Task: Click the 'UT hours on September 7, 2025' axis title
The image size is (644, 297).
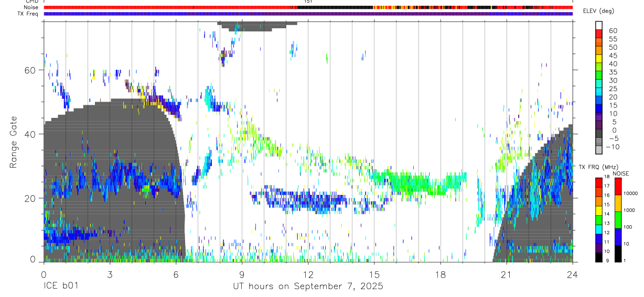Action: (308, 287)
